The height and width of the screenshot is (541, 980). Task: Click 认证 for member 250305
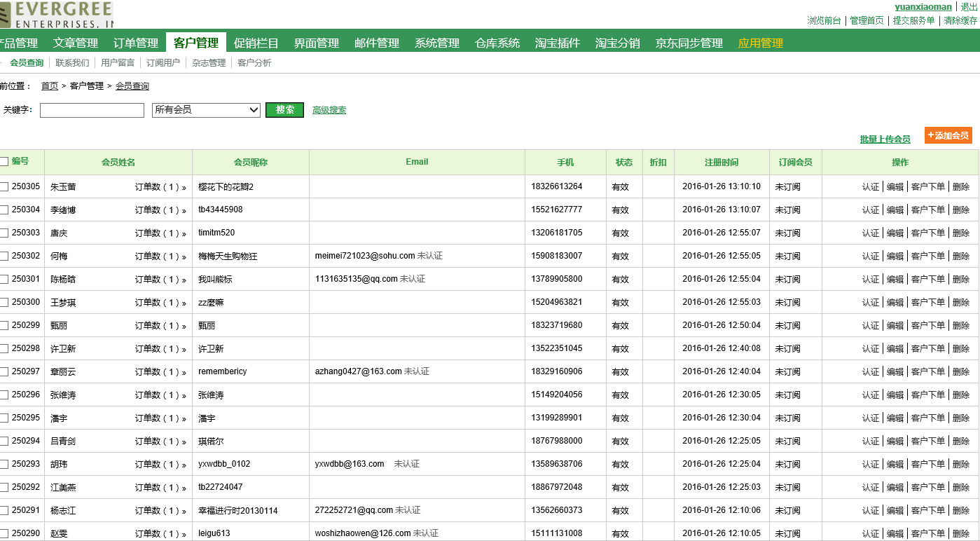[x=871, y=187]
